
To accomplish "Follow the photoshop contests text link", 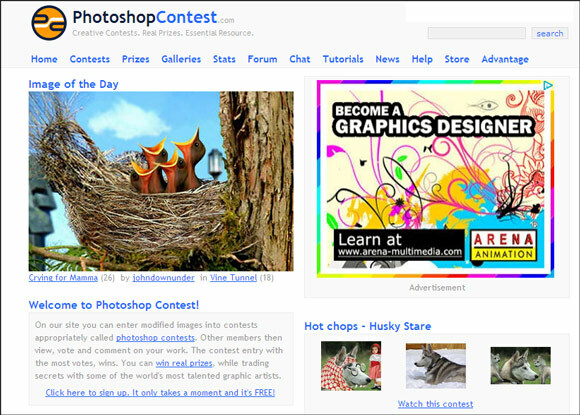I will pos(155,338).
